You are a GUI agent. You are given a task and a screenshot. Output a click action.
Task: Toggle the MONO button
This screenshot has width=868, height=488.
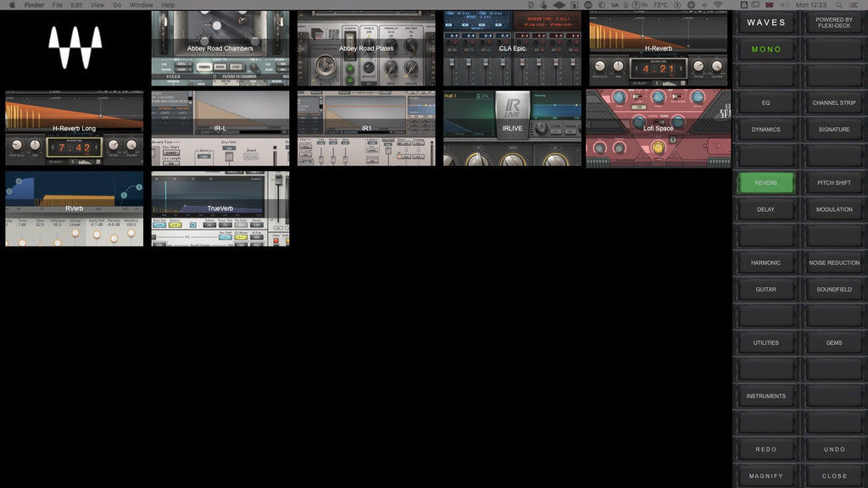click(x=766, y=49)
